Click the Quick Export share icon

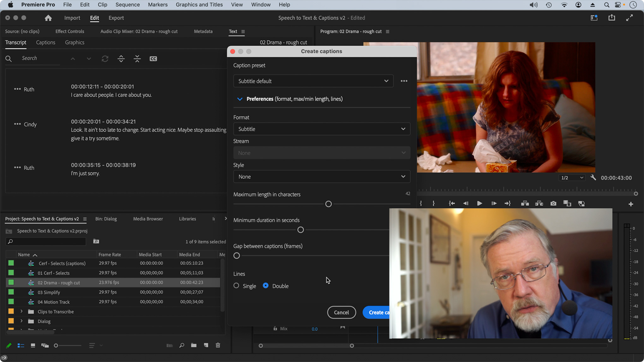pyautogui.click(x=611, y=18)
